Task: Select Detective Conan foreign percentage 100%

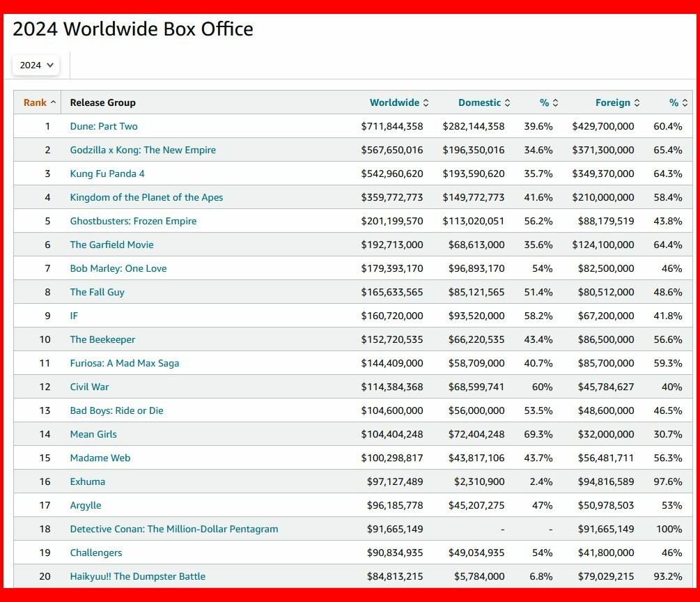Action: point(669,529)
